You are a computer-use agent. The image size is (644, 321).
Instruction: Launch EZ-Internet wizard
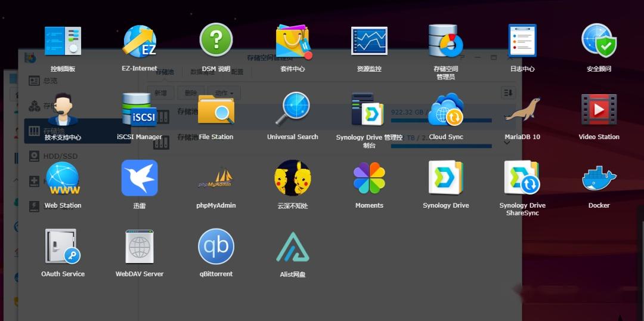(140, 41)
